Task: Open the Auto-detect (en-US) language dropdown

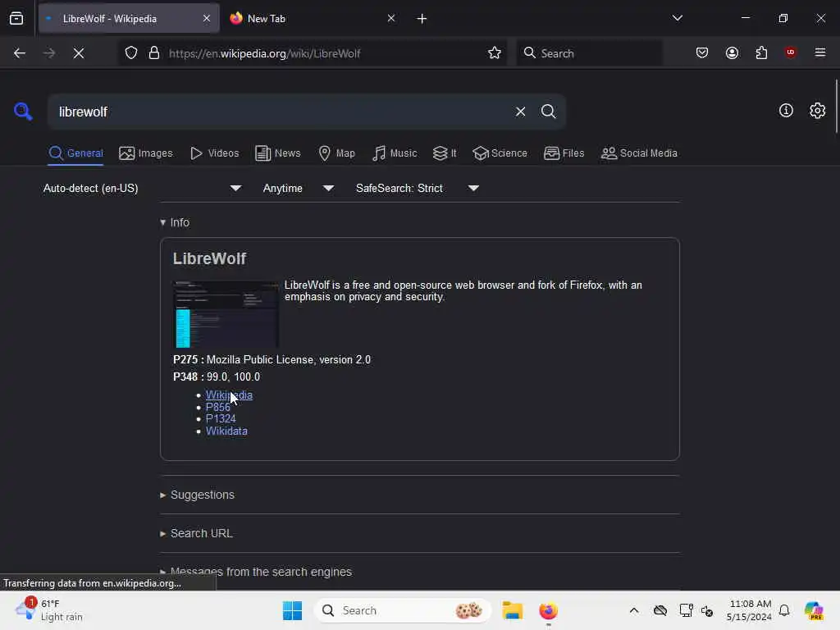Action: point(142,188)
